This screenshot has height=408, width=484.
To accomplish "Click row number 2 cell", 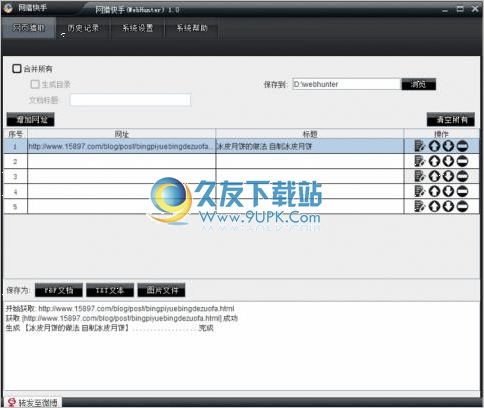I will [x=15, y=161].
